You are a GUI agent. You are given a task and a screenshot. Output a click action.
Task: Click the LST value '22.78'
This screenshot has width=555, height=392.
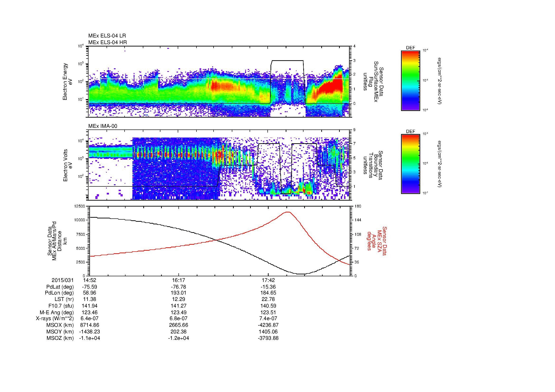coord(268,299)
